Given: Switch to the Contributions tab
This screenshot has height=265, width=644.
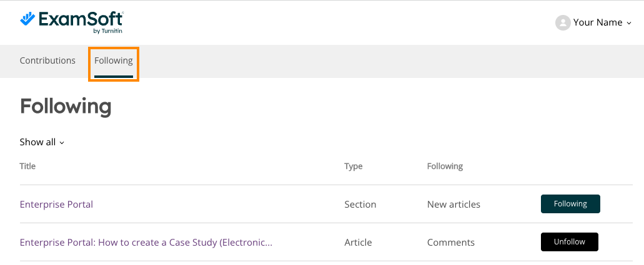Looking at the screenshot, I should coord(47,60).
